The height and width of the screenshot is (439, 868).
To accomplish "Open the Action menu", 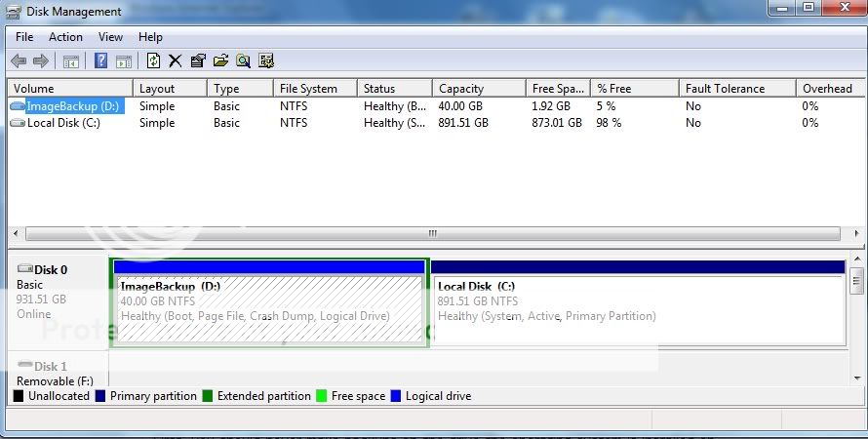I will [x=65, y=37].
